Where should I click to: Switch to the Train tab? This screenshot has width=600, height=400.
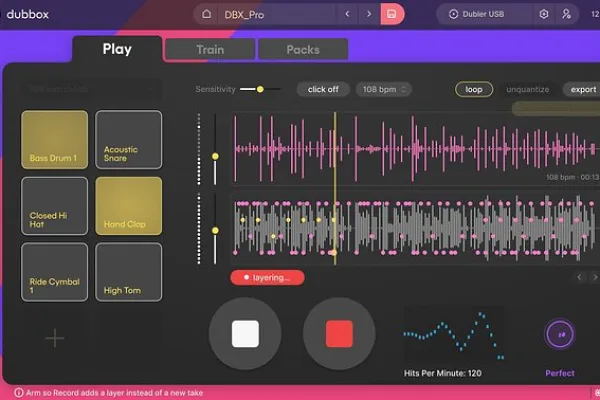[x=210, y=49]
